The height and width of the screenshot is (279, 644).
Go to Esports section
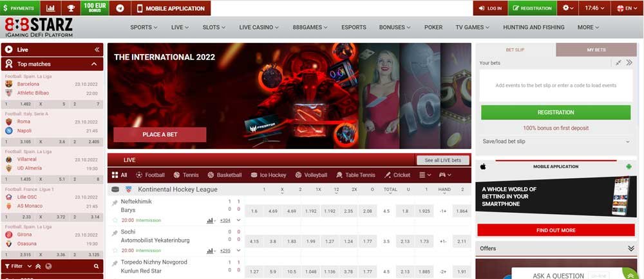click(354, 28)
